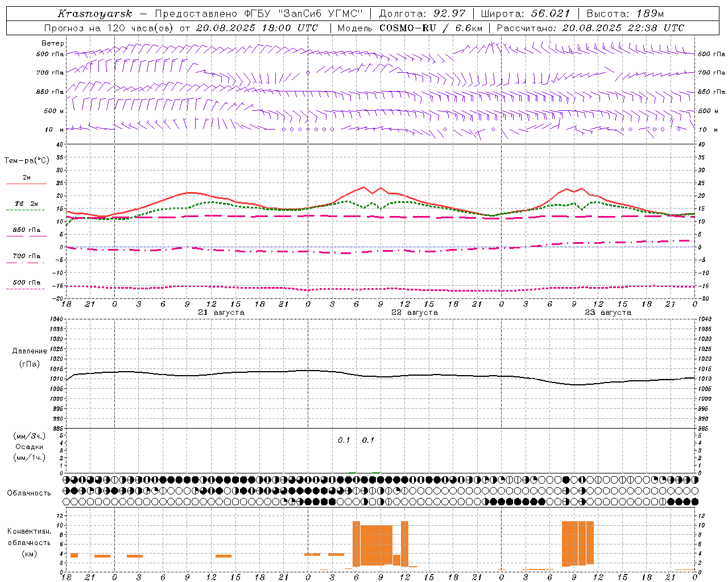
Task: Click the '(км)' convective cloud unit label
Action: (30, 554)
